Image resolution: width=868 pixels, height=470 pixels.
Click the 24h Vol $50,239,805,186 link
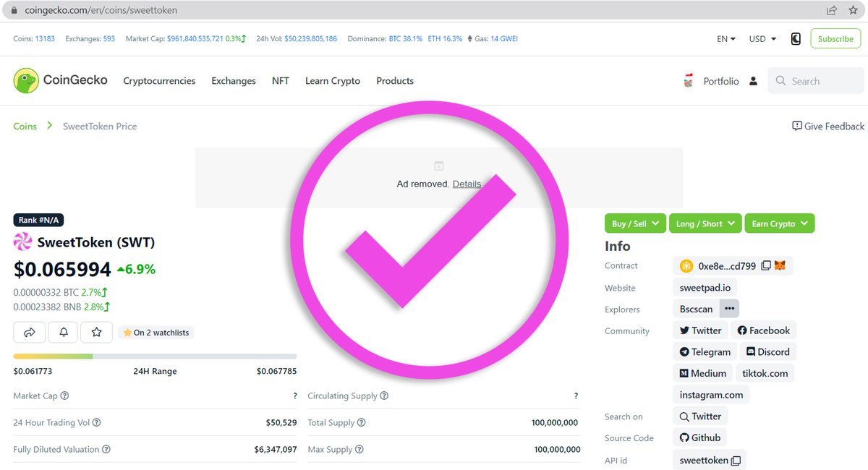(x=311, y=39)
